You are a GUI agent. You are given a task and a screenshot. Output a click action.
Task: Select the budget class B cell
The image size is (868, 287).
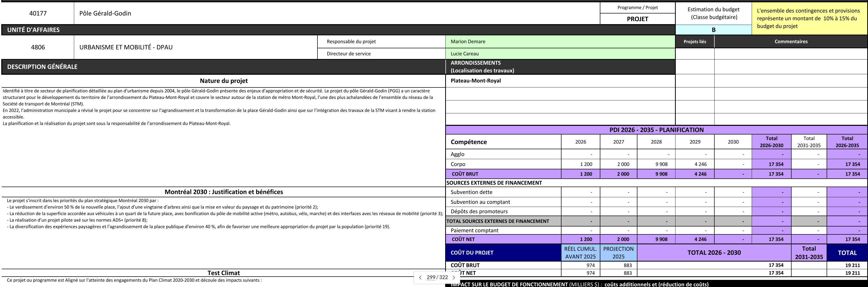tap(713, 30)
